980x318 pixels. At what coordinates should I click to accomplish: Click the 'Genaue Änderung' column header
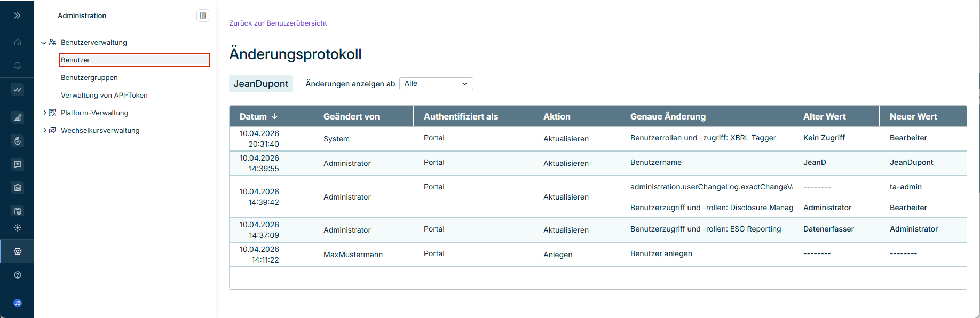click(x=668, y=116)
